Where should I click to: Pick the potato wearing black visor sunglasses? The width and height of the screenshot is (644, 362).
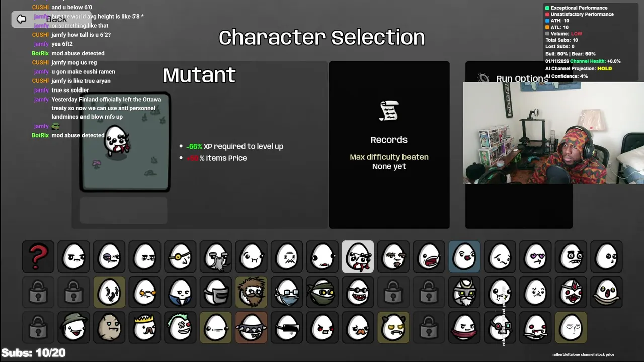(x=287, y=327)
